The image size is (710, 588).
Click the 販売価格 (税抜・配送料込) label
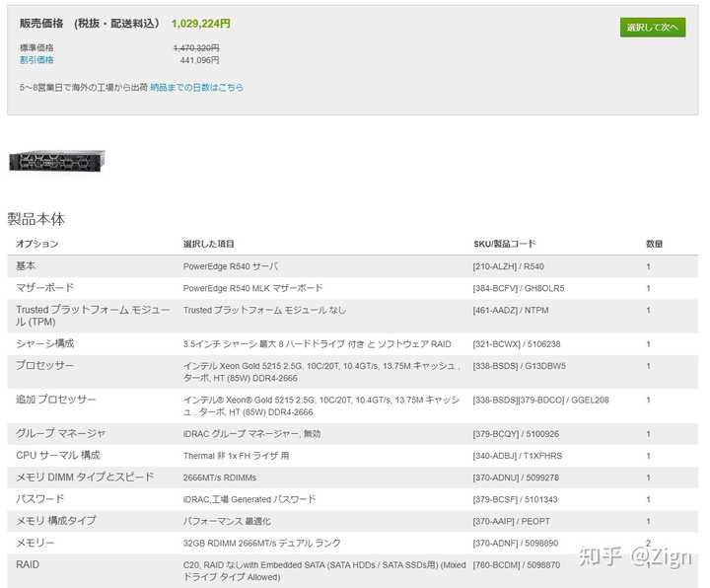coord(89,23)
